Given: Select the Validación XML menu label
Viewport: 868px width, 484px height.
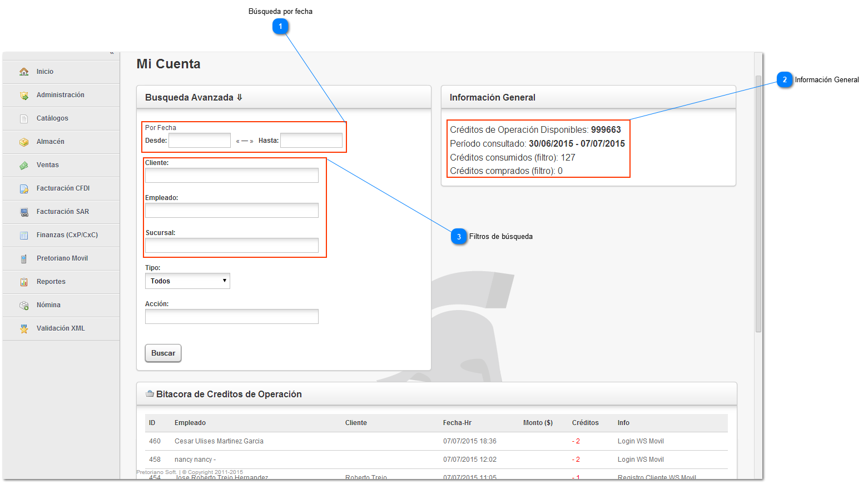Looking at the screenshot, I should pyautogui.click(x=61, y=328).
